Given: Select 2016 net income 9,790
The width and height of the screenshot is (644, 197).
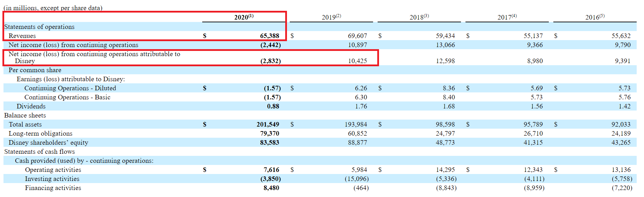Looking at the screenshot, I should coord(623,45).
